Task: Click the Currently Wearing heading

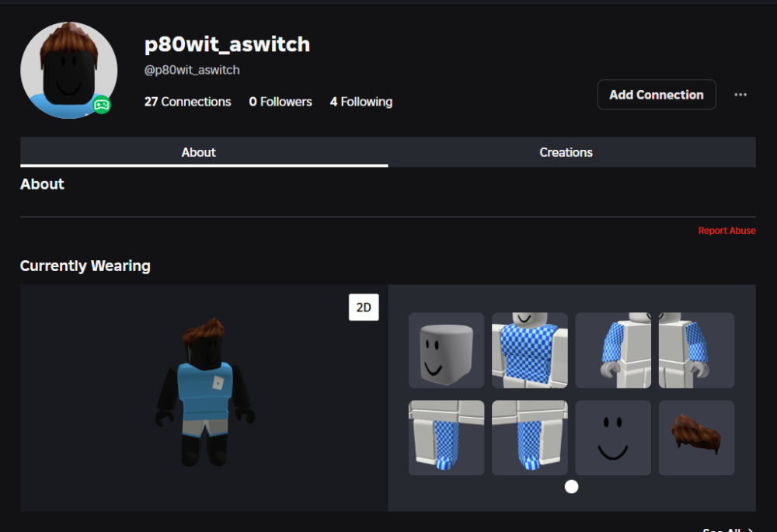Action: coord(85,266)
